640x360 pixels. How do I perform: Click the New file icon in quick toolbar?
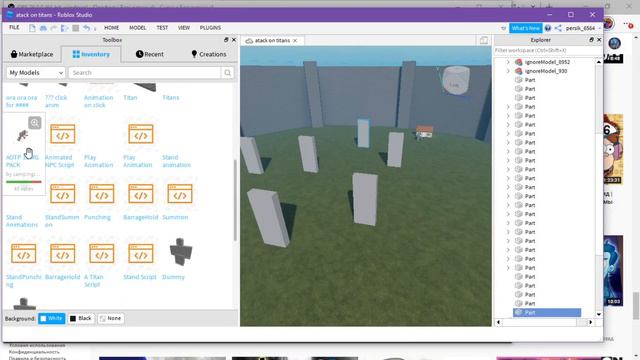[32, 28]
